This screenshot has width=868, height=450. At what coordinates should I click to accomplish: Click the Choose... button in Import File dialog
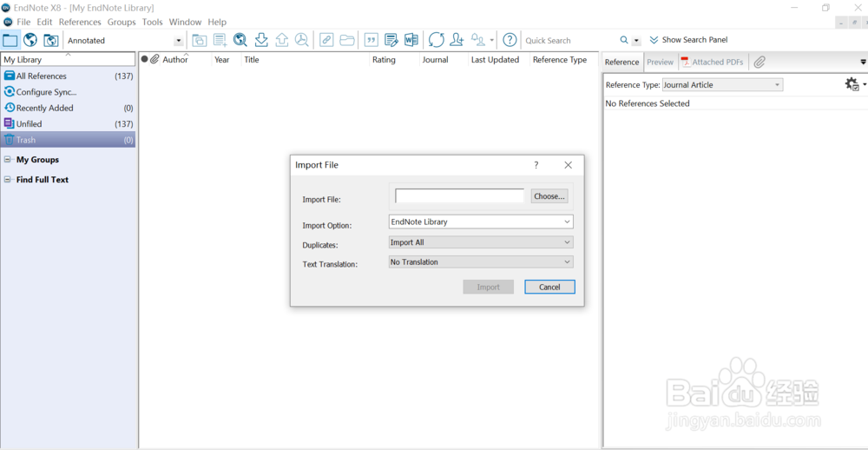coord(549,196)
